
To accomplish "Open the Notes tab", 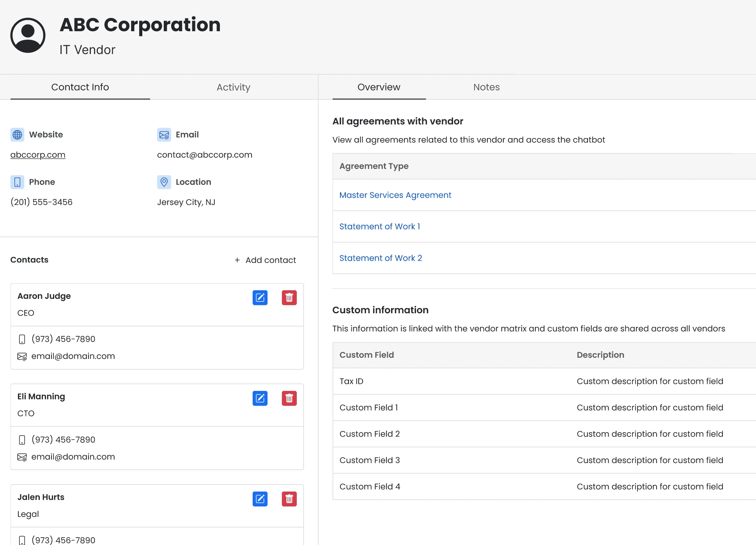I will point(486,87).
